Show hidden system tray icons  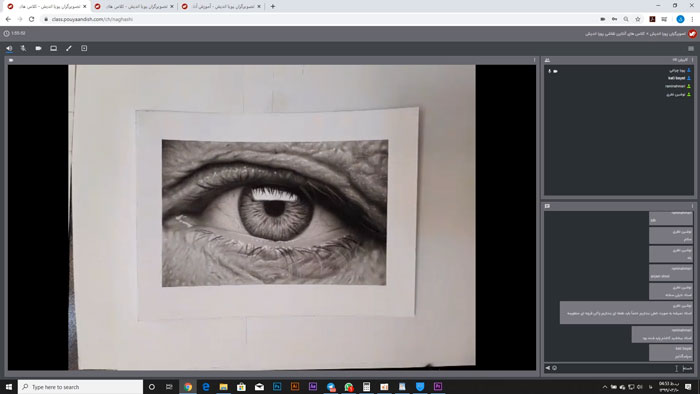pos(605,387)
